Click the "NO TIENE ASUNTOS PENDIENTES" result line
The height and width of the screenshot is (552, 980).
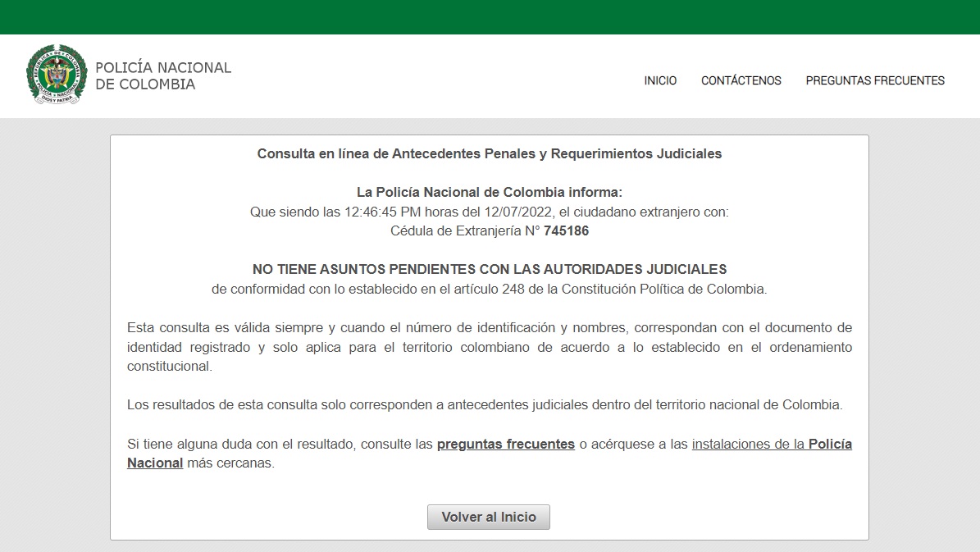pyautogui.click(x=489, y=269)
